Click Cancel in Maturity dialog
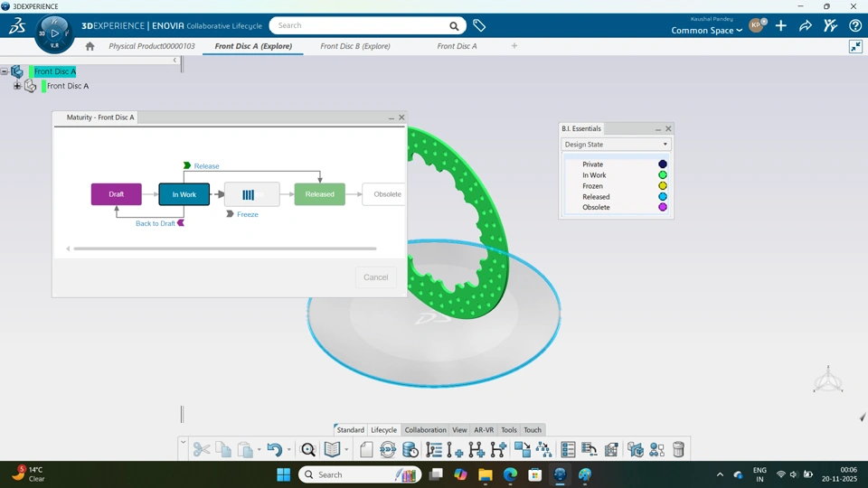 (x=376, y=277)
